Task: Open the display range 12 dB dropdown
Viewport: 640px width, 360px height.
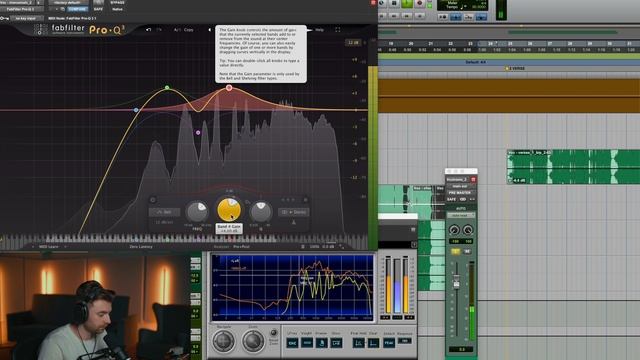Action: [x=353, y=42]
